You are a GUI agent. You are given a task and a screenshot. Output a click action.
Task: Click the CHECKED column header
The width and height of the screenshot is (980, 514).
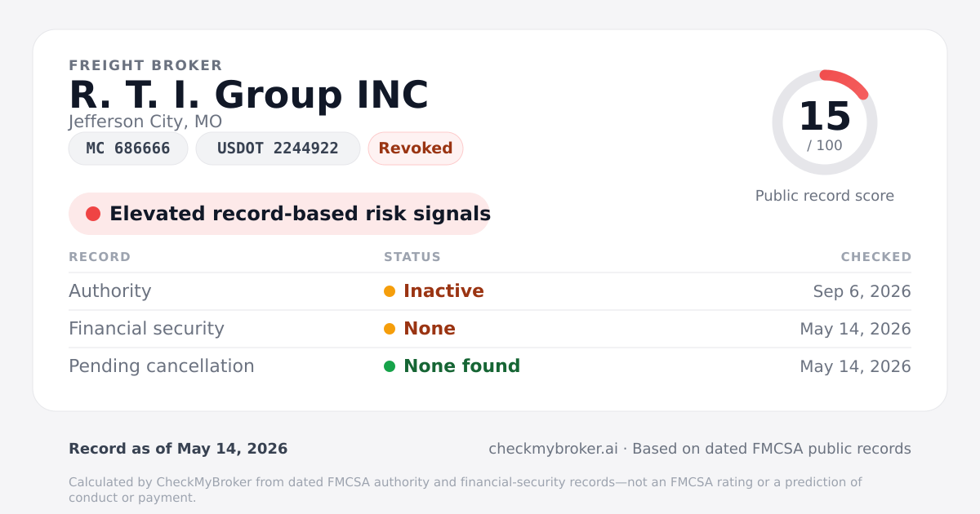pyautogui.click(x=876, y=257)
